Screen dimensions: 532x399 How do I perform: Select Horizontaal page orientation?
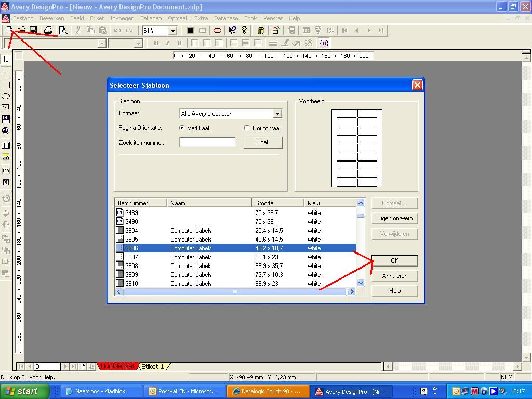(247, 128)
